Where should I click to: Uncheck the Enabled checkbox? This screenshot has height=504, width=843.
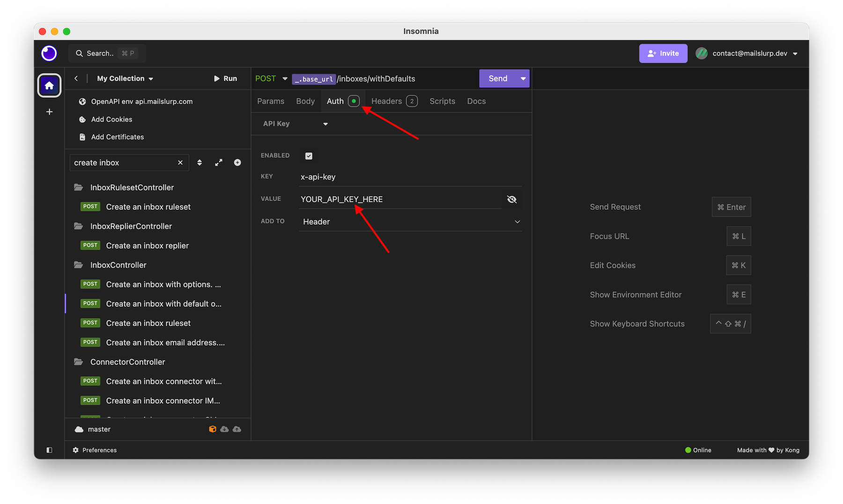tap(309, 156)
